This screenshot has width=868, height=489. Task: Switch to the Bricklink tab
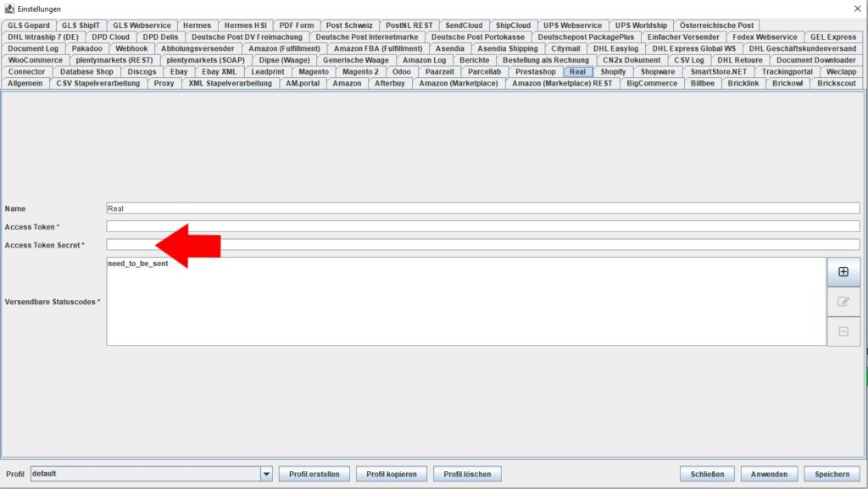pos(743,83)
